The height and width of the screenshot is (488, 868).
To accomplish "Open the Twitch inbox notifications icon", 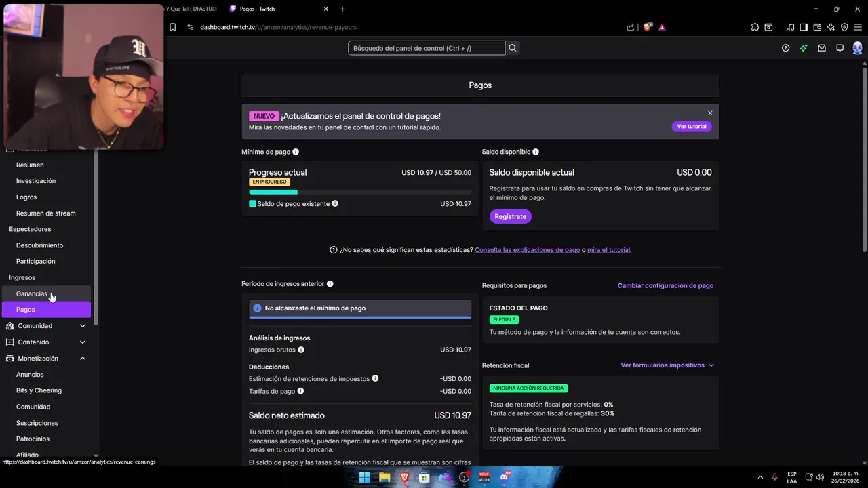I will pos(822,48).
